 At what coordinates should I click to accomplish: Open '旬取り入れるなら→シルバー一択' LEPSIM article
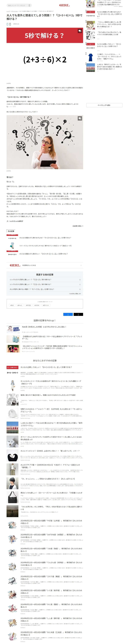pyautogui.click(x=51, y=410)
